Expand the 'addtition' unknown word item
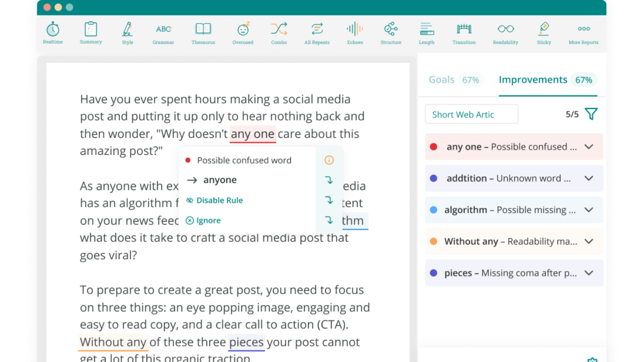 click(x=589, y=178)
